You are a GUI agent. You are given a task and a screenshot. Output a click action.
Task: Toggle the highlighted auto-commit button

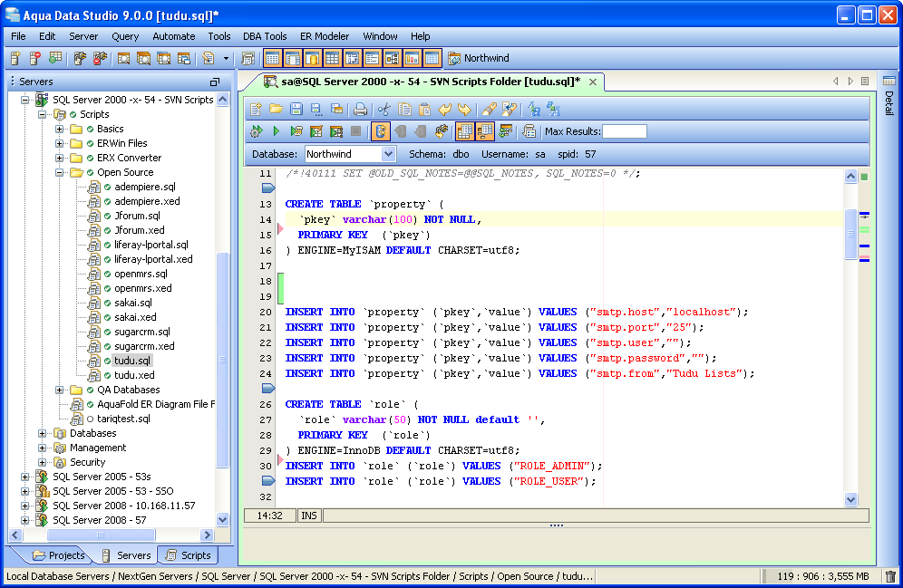tap(380, 131)
